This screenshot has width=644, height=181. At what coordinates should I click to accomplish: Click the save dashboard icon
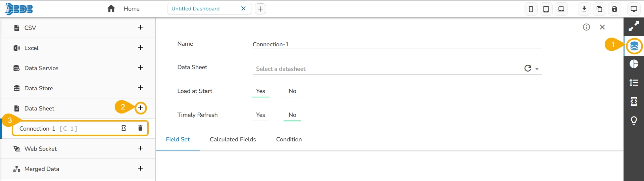614,9
